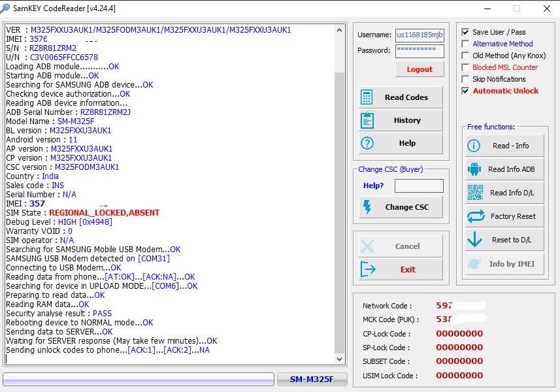
Task: Click the Read Codes button label
Action: tap(406, 97)
